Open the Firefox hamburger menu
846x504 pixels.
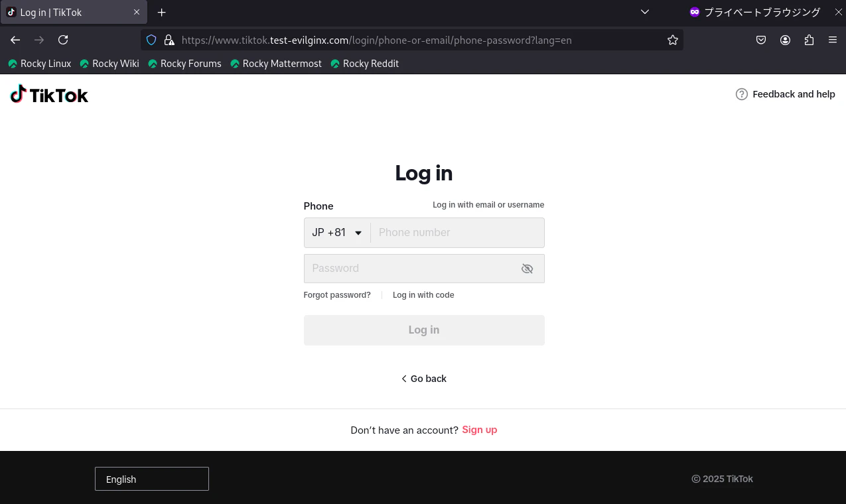tap(833, 40)
